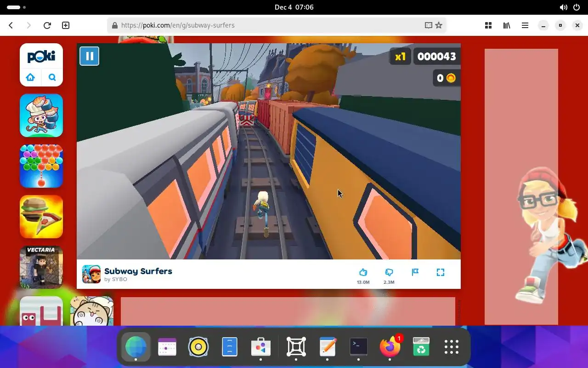
Task: Open the bookmarks library icon
Action: (507, 25)
